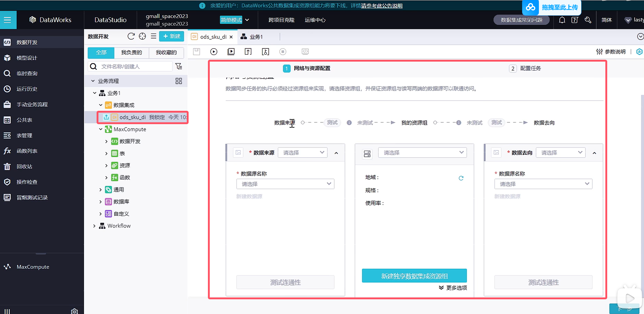Click the notification bell icon
The width and height of the screenshot is (644, 314).
(x=562, y=20)
